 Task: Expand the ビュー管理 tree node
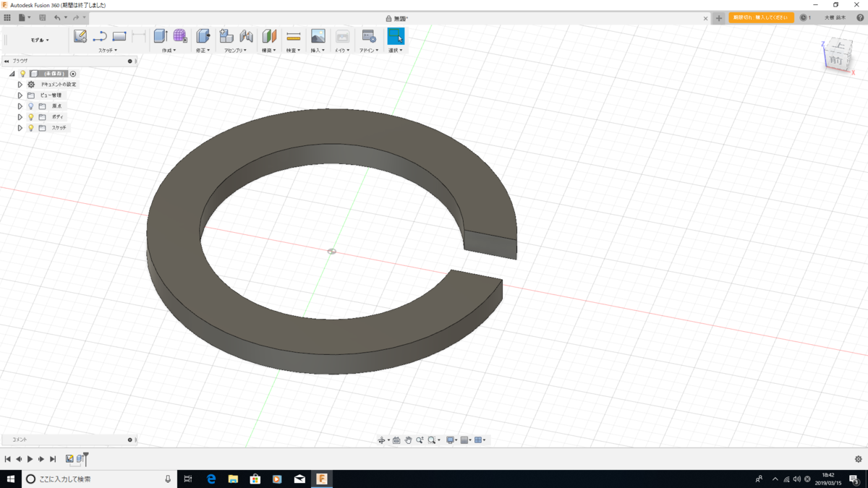tap(20, 95)
